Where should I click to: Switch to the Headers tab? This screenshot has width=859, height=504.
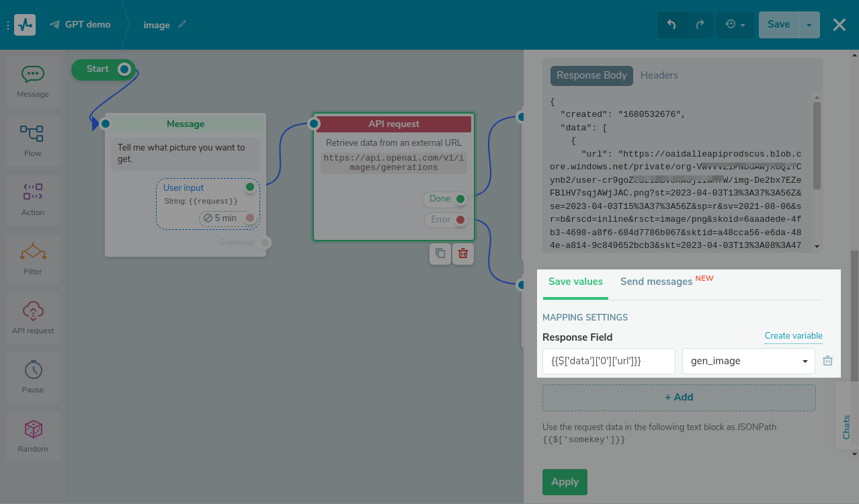(x=659, y=75)
